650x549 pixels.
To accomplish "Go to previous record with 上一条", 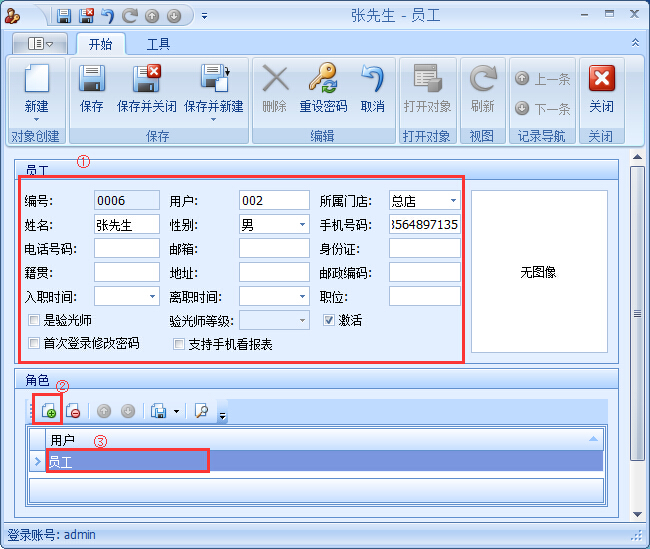I will coord(543,79).
